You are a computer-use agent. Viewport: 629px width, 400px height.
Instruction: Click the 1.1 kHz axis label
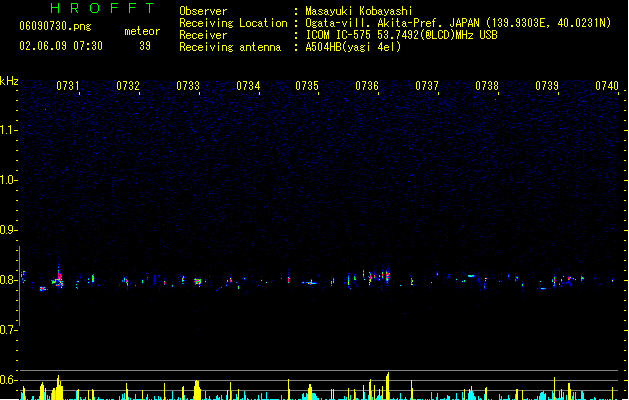click(x=8, y=130)
